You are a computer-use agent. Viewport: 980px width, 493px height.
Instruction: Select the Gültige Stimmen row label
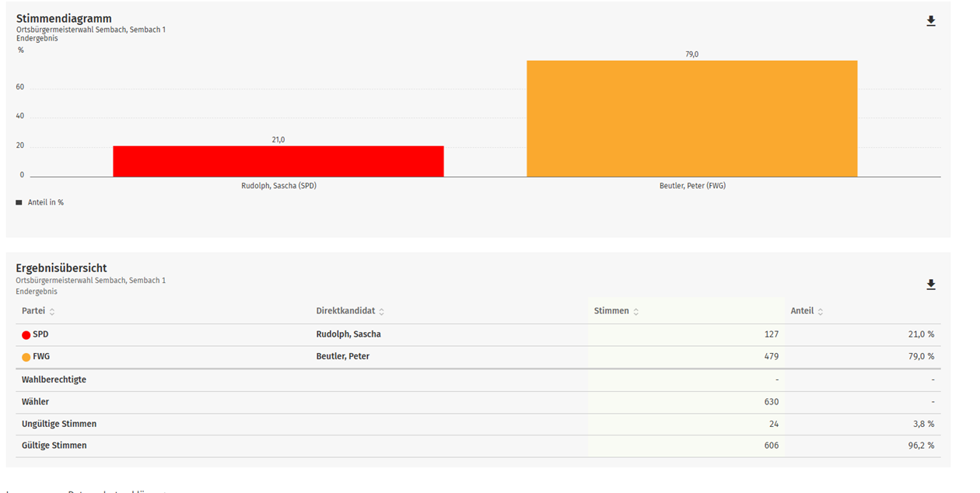[54, 446]
